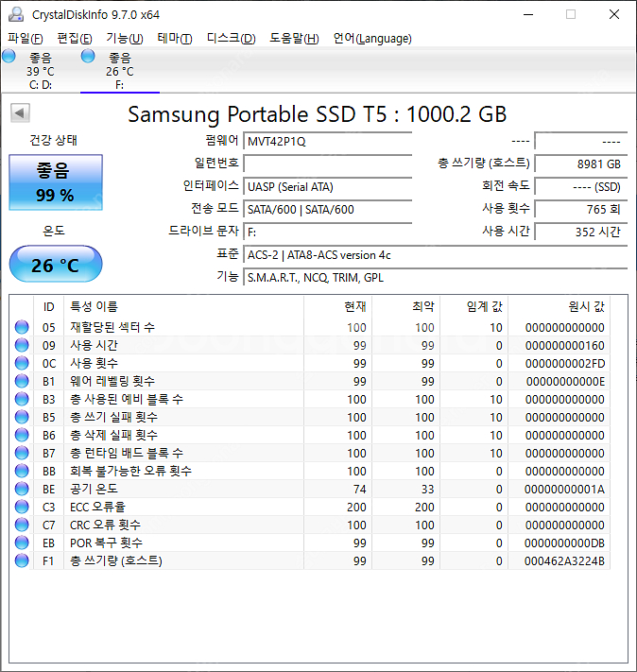Open the 디스크(D) menu
Image resolution: width=637 pixels, height=672 pixels.
pos(231,39)
